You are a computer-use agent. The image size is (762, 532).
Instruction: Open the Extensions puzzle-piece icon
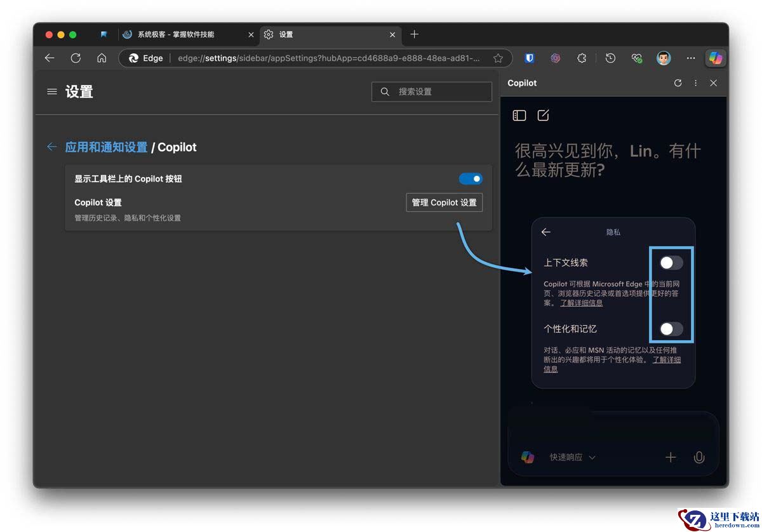click(x=582, y=58)
